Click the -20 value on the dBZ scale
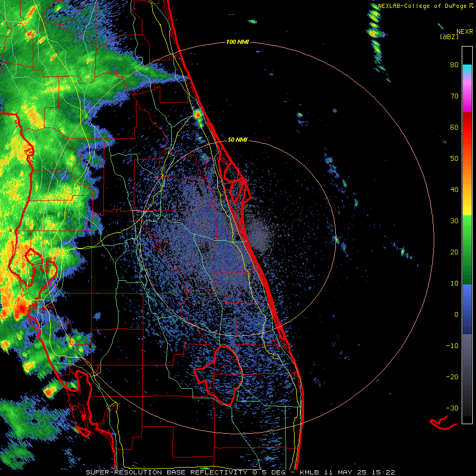476x476 pixels. coord(452,377)
